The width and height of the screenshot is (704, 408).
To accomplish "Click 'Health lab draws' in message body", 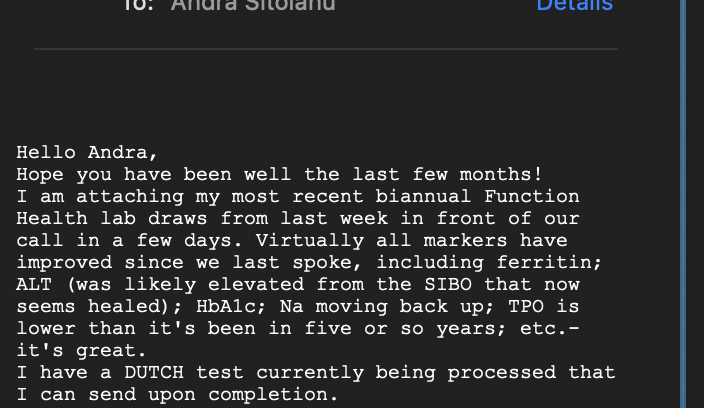I will coord(112,218).
